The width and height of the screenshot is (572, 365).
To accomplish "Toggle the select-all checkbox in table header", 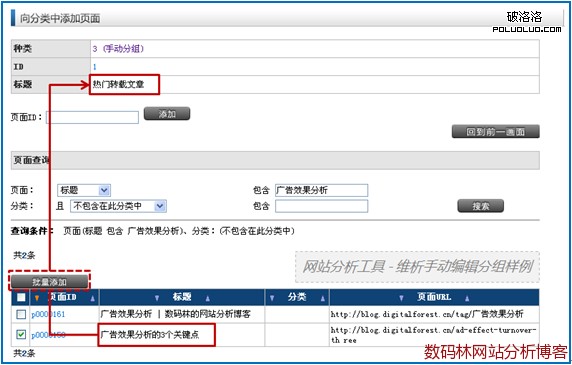I will pos(21,298).
